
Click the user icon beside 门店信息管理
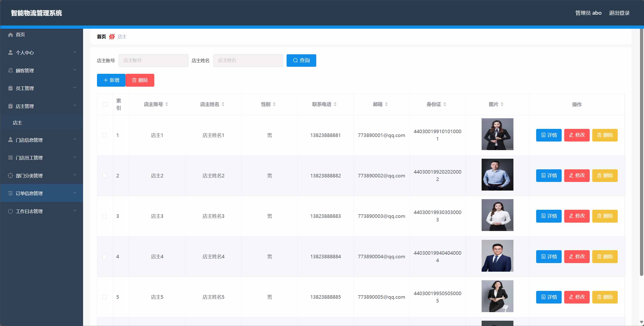(x=10, y=140)
